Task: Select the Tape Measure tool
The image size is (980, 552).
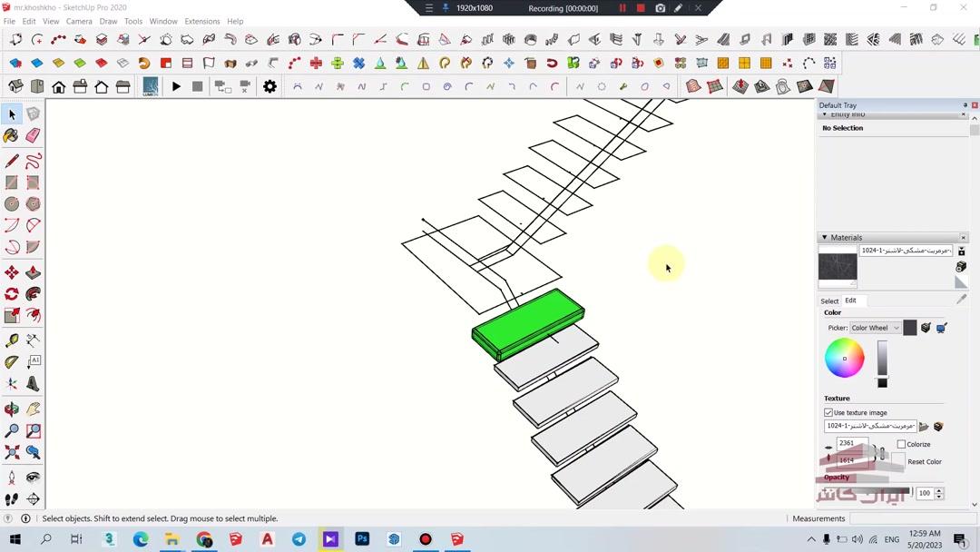Action: [x=11, y=340]
